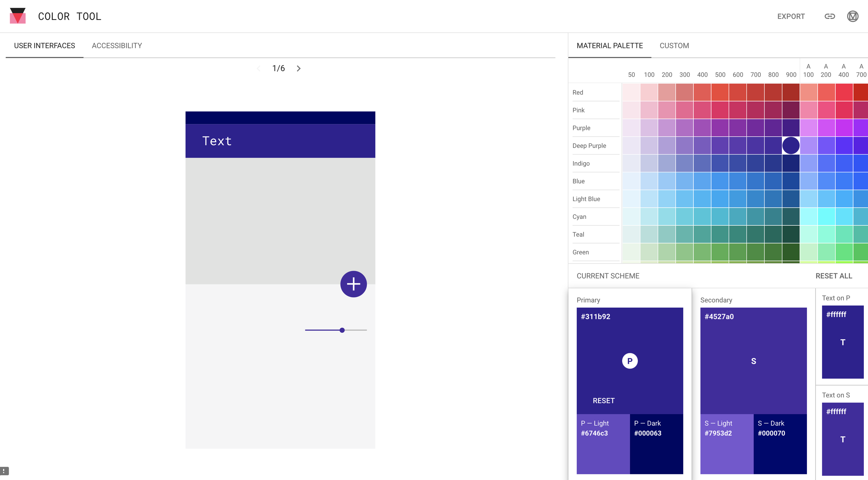Click the next preview chevron arrow
Image resolution: width=868 pixels, height=480 pixels.
click(x=298, y=68)
